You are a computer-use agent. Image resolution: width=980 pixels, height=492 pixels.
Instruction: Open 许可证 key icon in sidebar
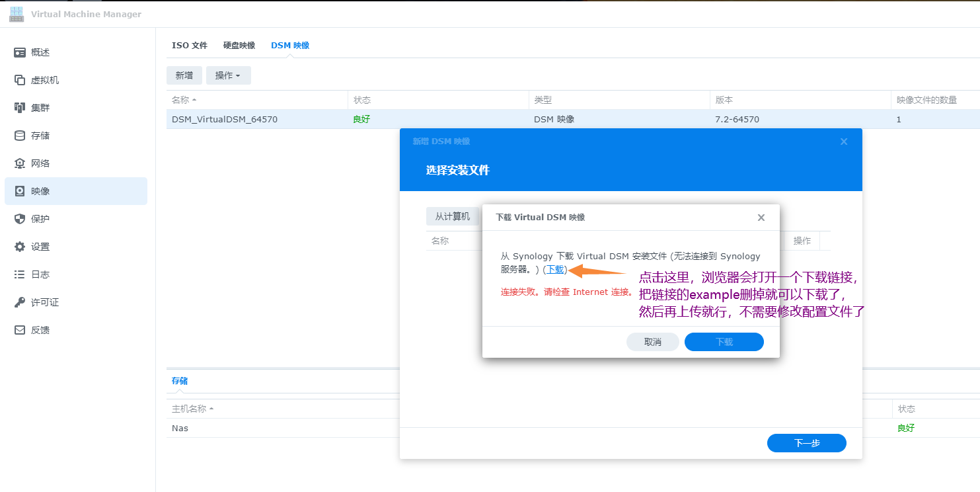(20, 302)
